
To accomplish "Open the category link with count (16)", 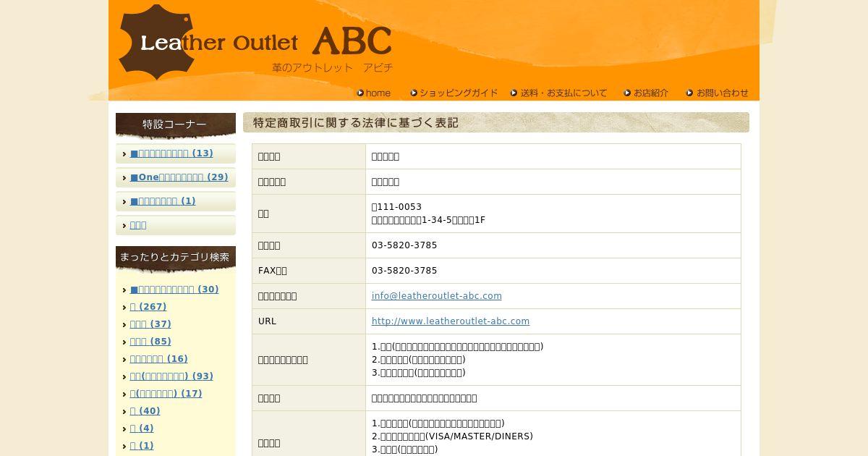I will coord(159,359).
